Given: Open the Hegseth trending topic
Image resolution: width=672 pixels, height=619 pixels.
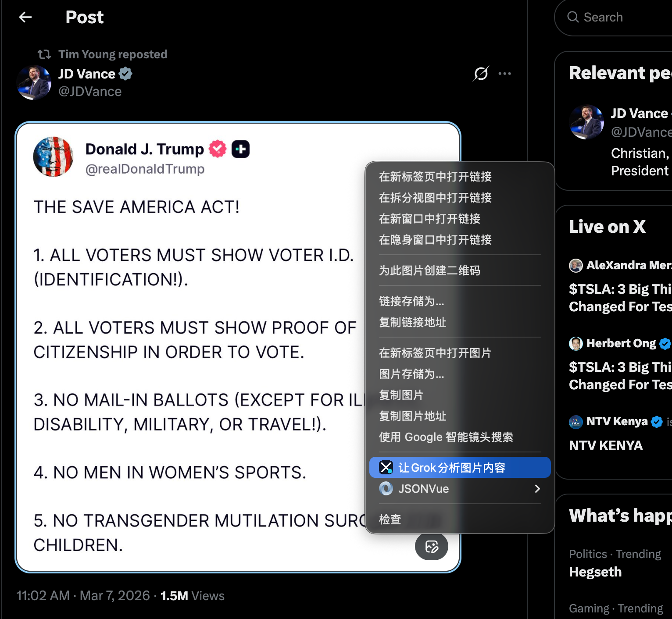Looking at the screenshot, I should tap(595, 572).
